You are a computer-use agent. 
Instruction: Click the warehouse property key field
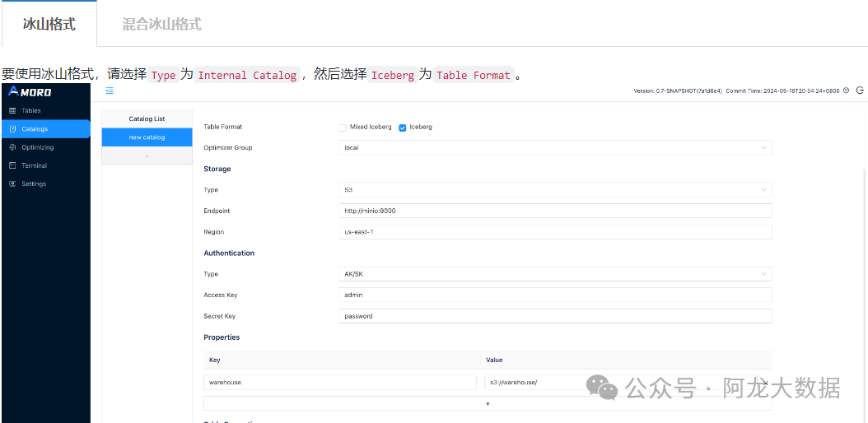pos(340,382)
